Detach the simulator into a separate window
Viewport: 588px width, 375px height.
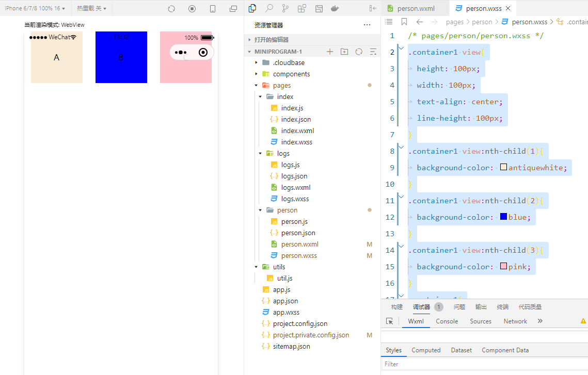[233, 9]
